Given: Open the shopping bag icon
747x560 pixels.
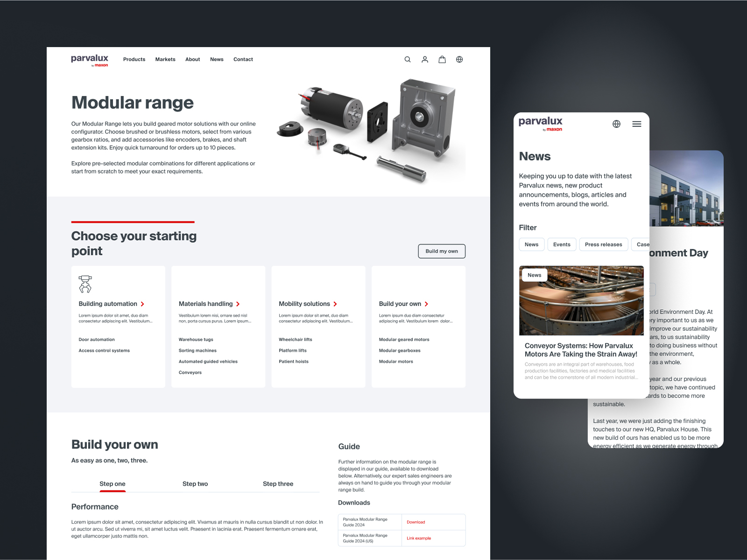Looking at the screenshot, I should pos(442,59).
